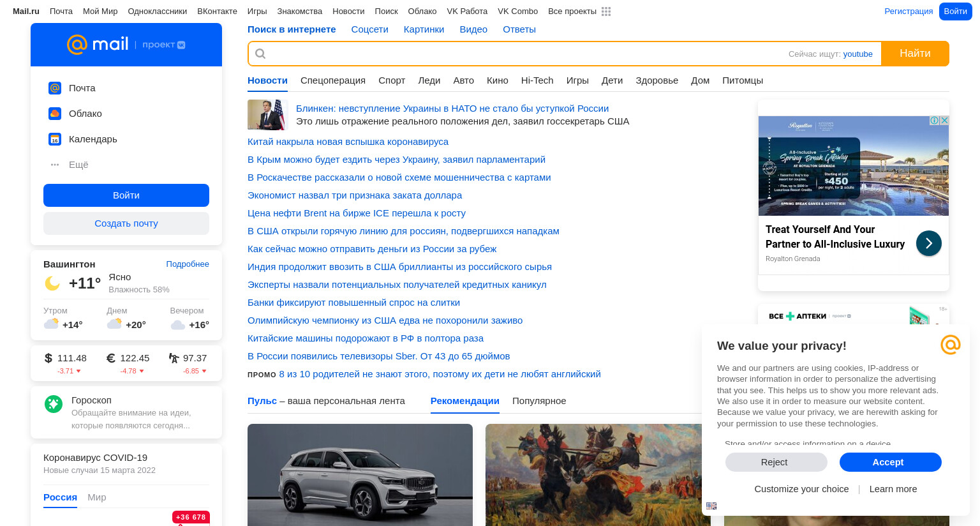Click the orange @ logo in privacy popup
980x526 pixels.
pyautogui.click(x=951, y=345)
